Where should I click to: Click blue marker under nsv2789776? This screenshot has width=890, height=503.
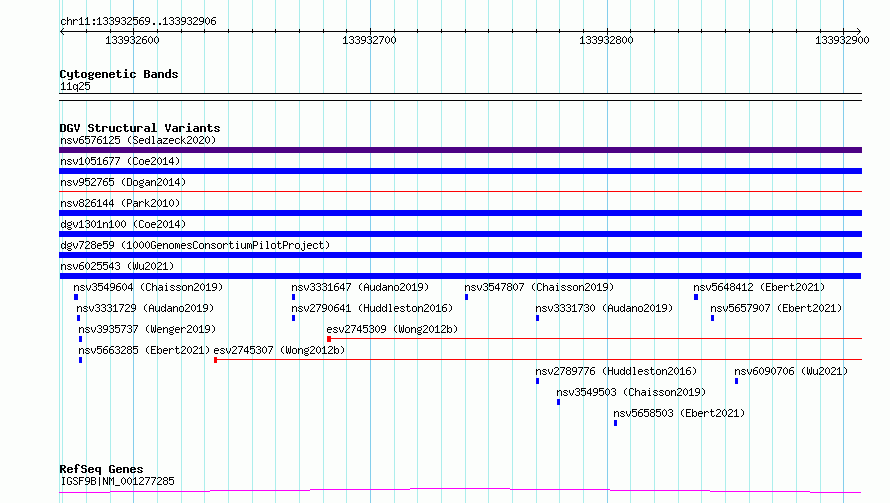click(x=538, y=381)
